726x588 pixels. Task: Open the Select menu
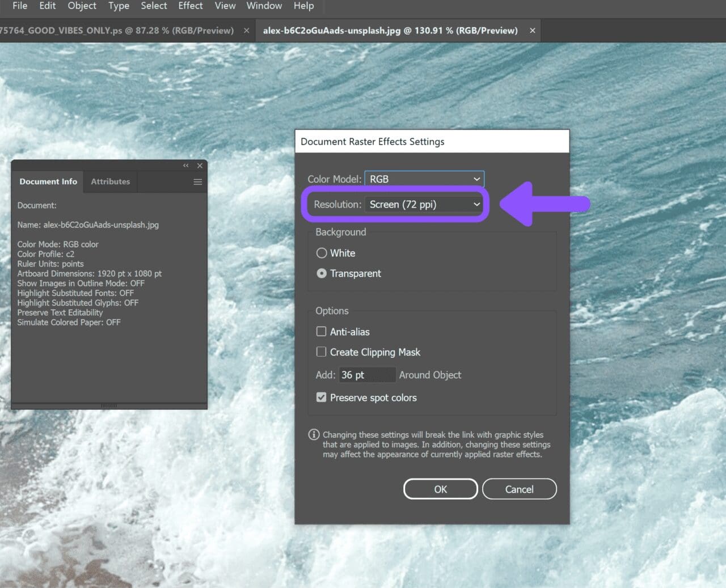[x=153, y=6]
